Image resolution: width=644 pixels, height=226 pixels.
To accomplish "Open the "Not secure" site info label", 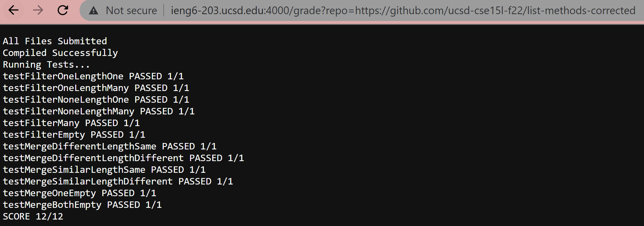I will (131, 11).
